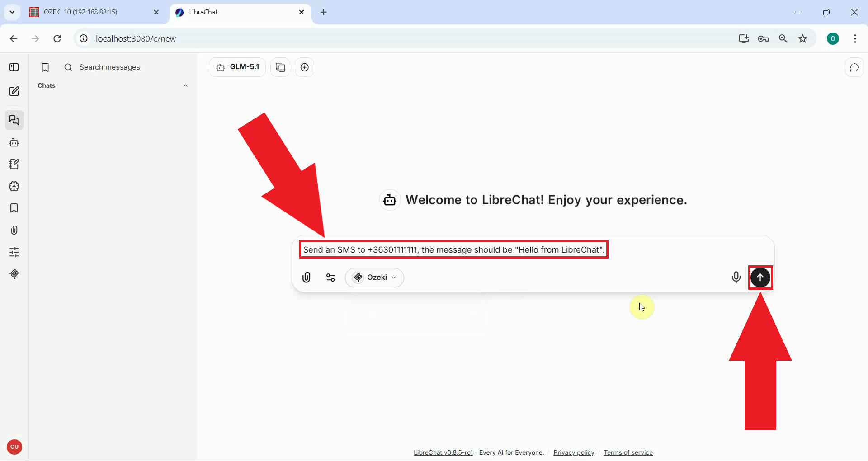Open the conversations icon in left rail
The width and height of the screenshot is (868, 461).
point(14,120)
